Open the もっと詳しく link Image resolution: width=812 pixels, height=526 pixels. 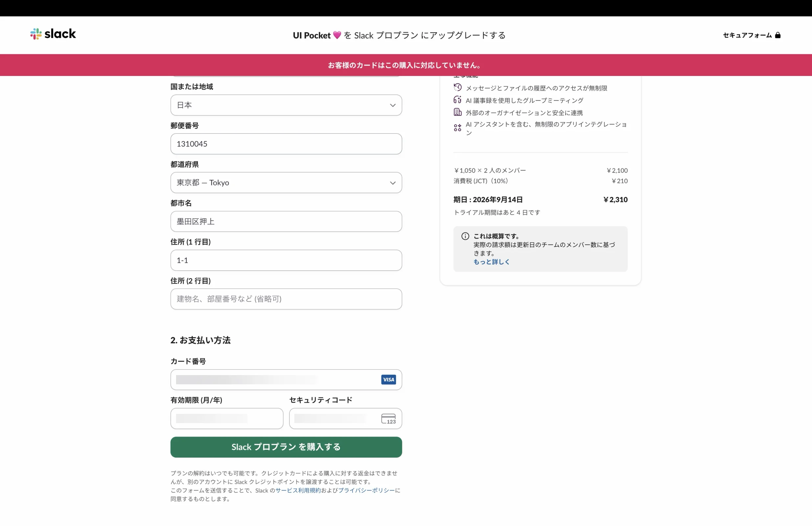click(491, 262)
